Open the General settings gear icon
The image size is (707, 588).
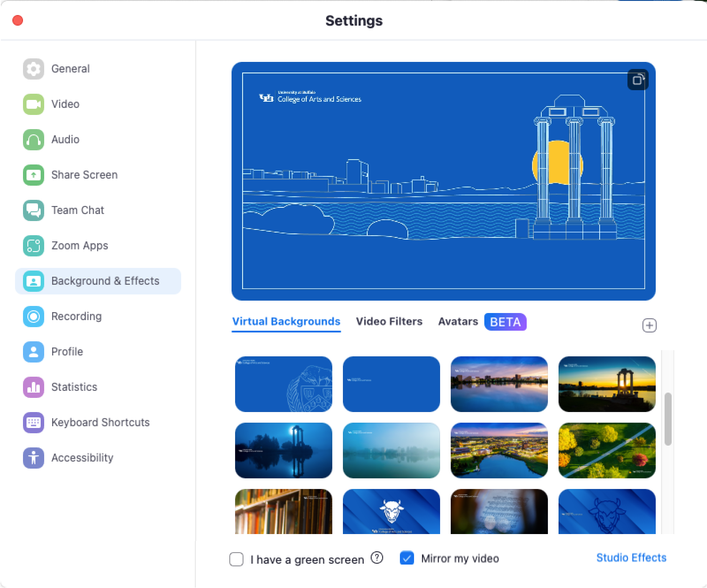(x=34, y=69)
